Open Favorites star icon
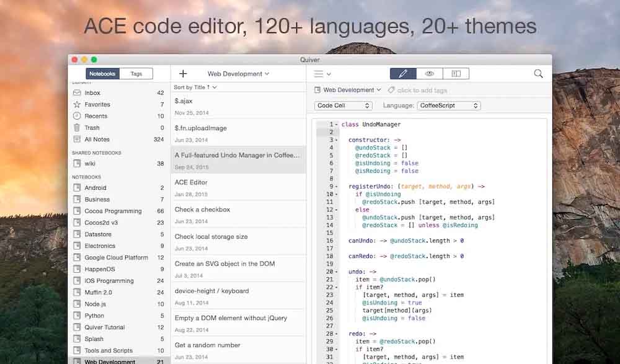This screenshot has height=364, width=620. pyautogui.click(x=77, y=104)
